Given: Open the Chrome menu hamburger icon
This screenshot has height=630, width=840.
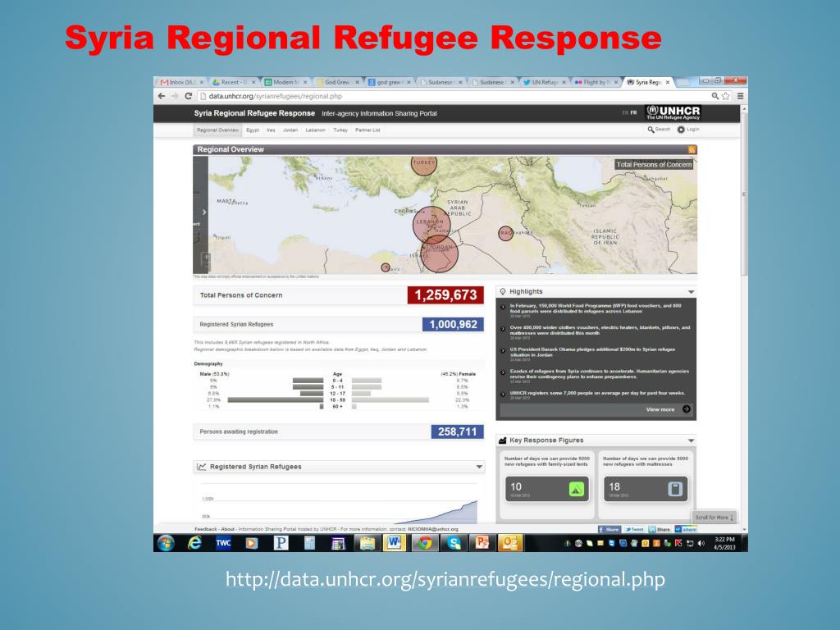Looking at the screenshot, I should point(741,96).
